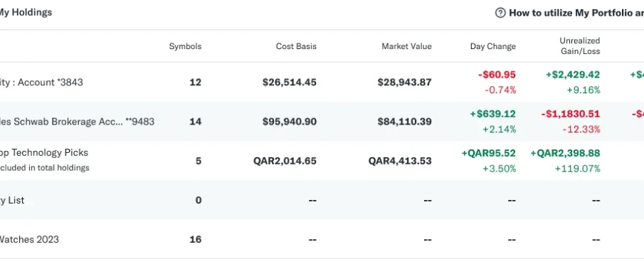The image size is (644, 259).
Task: Sort by the Day Change column header
Action: (493, 46)
